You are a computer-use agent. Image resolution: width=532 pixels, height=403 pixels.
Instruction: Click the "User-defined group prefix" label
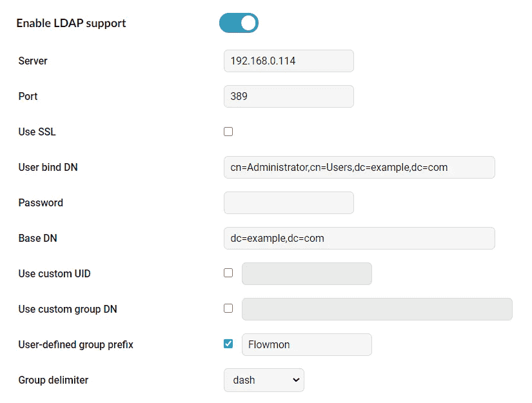tap(75, 344)
